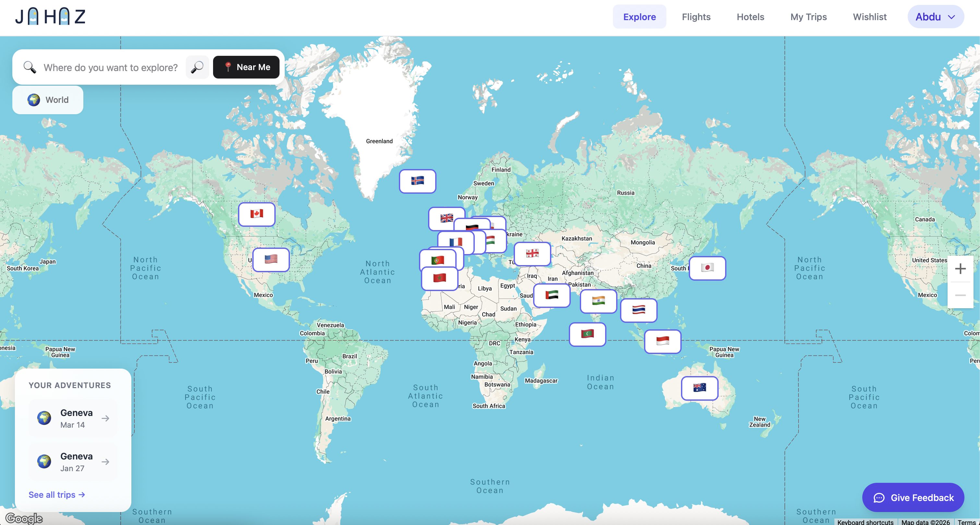
Task: Follow the See all trips link
Action: 56,494
